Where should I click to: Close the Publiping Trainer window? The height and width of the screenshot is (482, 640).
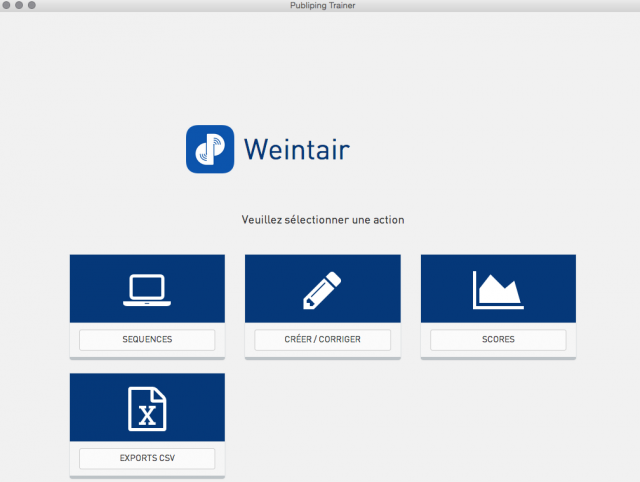coord(7,6)
